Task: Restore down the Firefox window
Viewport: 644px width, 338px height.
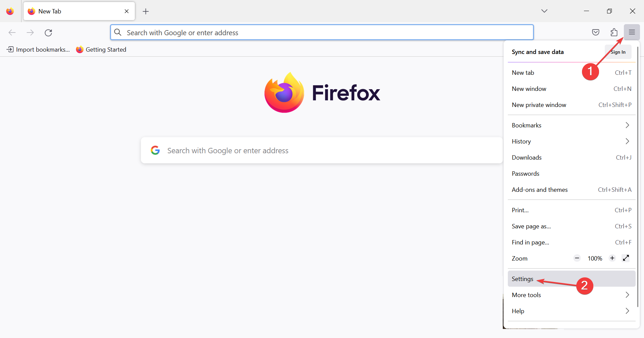Action: (x=609, y=11)
